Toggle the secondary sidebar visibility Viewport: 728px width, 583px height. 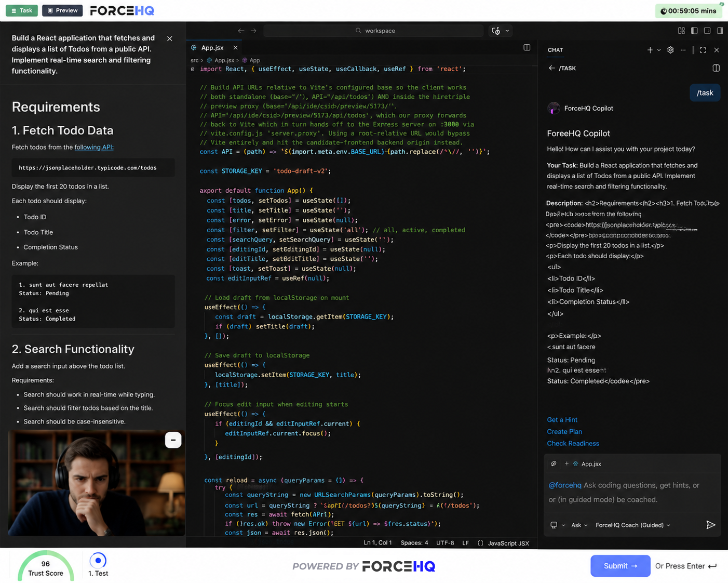720,31
